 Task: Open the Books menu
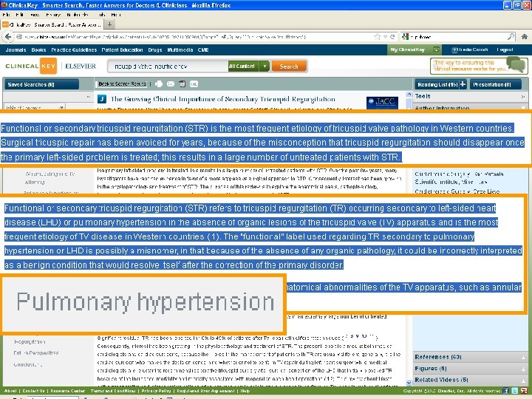tap(38, 50)
